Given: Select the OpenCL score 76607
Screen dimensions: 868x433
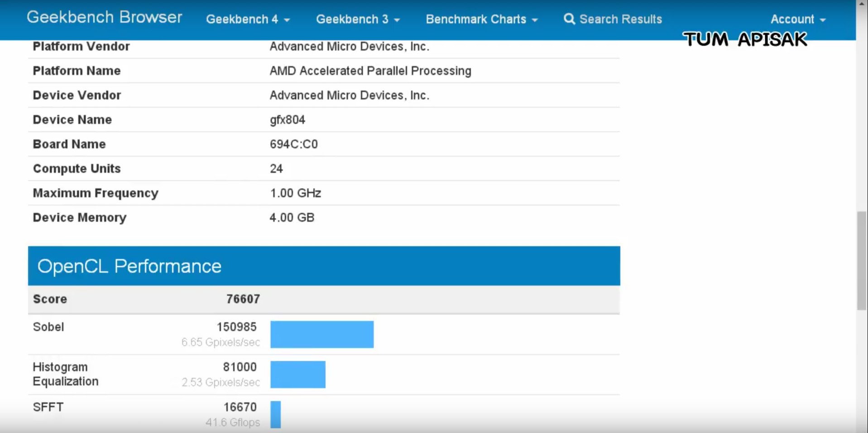Looking at the screenshot, I should click(243, 299).
